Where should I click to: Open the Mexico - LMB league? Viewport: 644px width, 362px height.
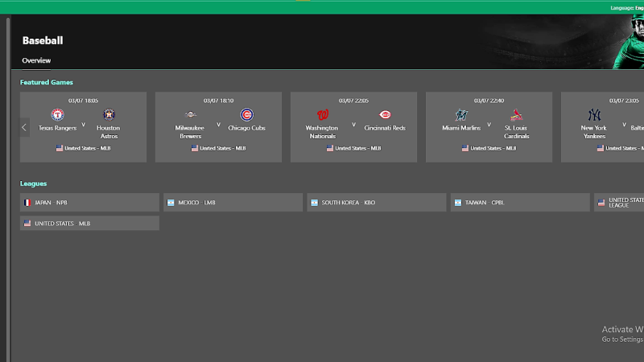tap(233, 203)
